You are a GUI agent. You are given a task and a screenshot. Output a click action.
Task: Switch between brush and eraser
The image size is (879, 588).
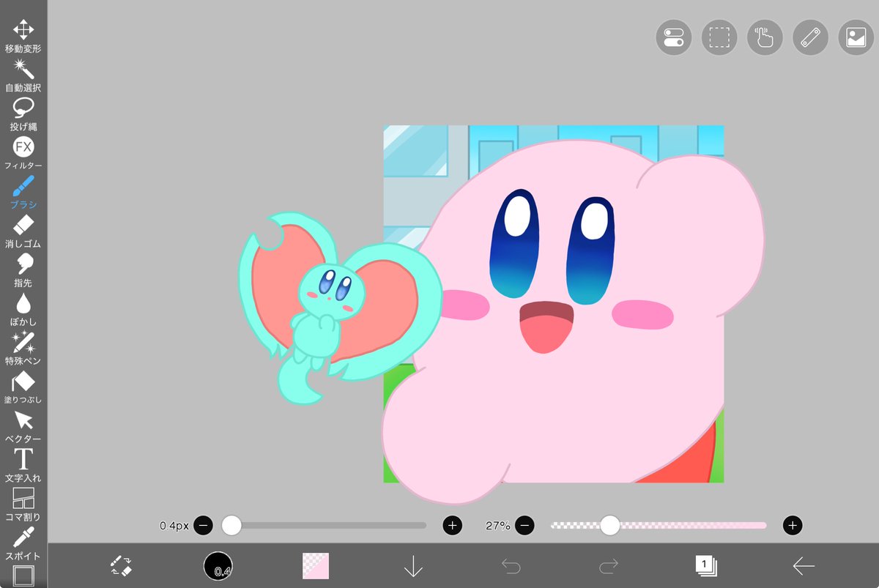[x=121, y=565]
